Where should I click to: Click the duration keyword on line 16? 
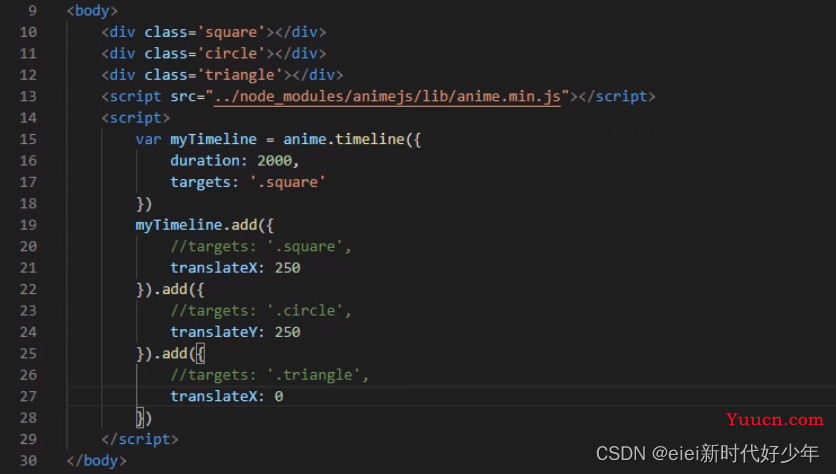pos(205,160)
